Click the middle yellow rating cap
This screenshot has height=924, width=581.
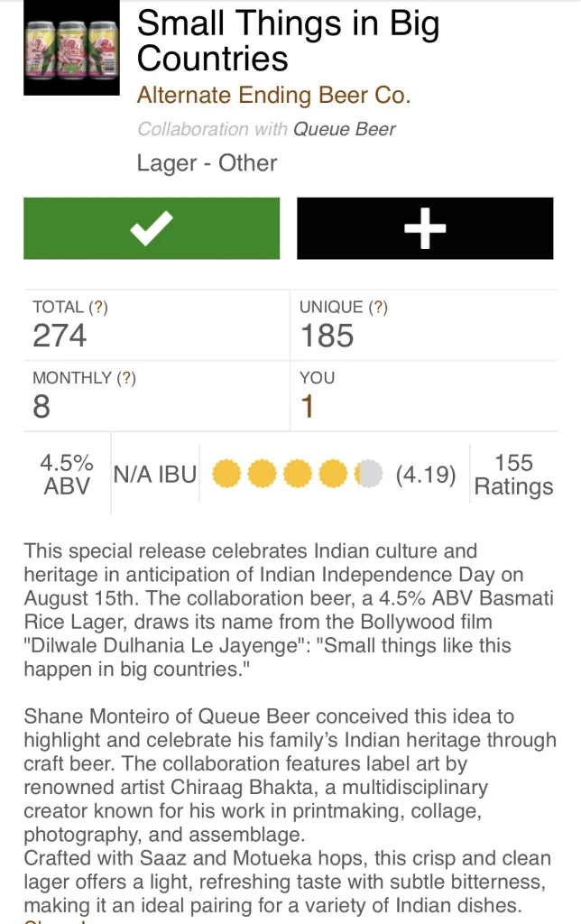pyautogui.click(x=298, y=474)
